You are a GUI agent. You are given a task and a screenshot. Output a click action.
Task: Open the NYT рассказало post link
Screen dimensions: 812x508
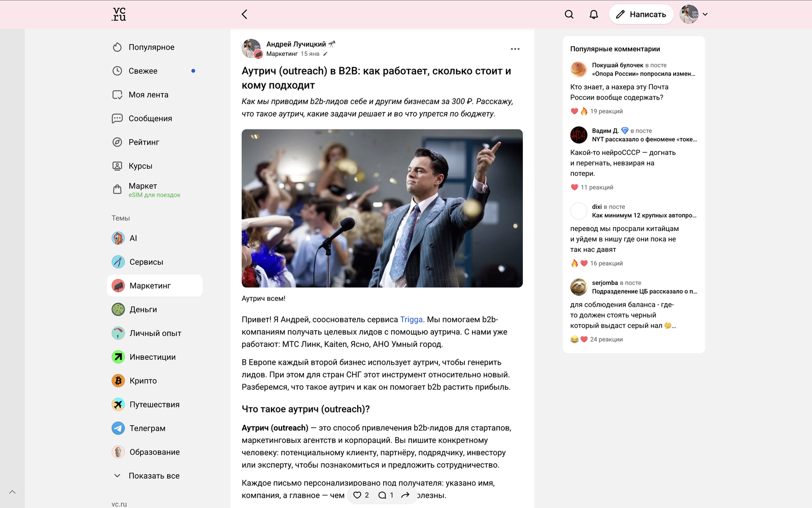645,139
